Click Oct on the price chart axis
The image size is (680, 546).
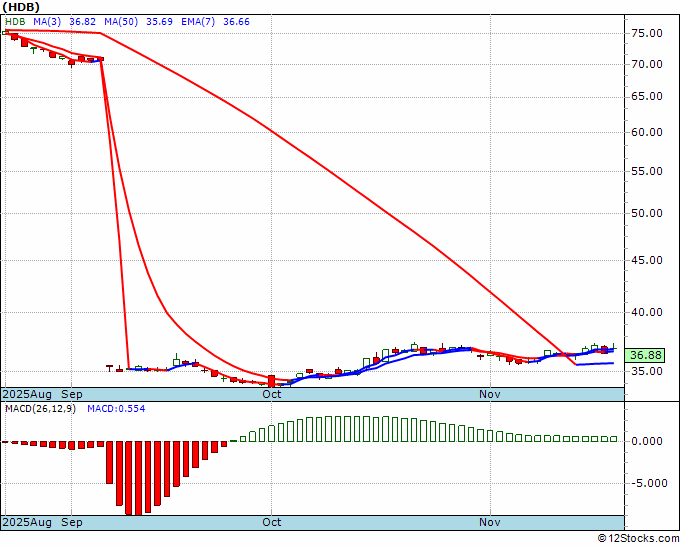pyautogui.click(x=271, y=394)
